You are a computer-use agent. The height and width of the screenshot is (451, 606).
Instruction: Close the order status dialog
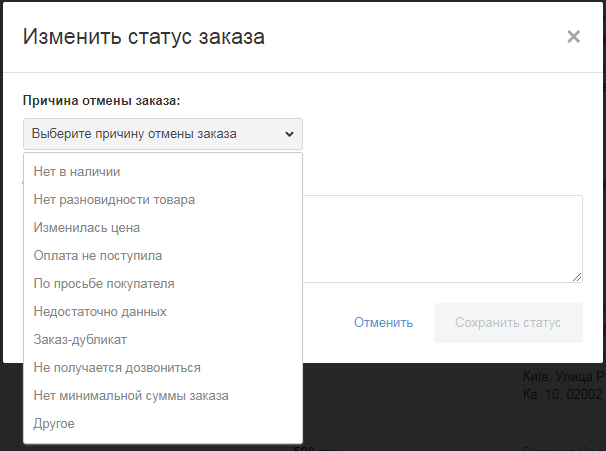(573, 37)
